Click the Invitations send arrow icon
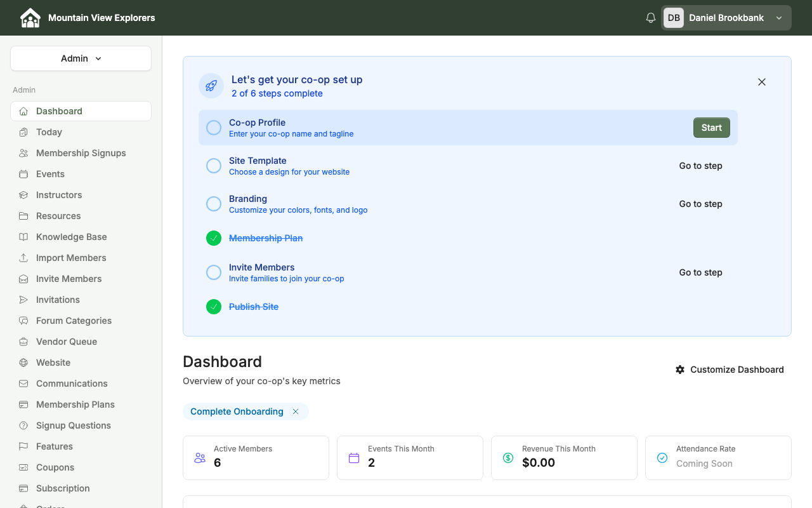 coord(23,300)
